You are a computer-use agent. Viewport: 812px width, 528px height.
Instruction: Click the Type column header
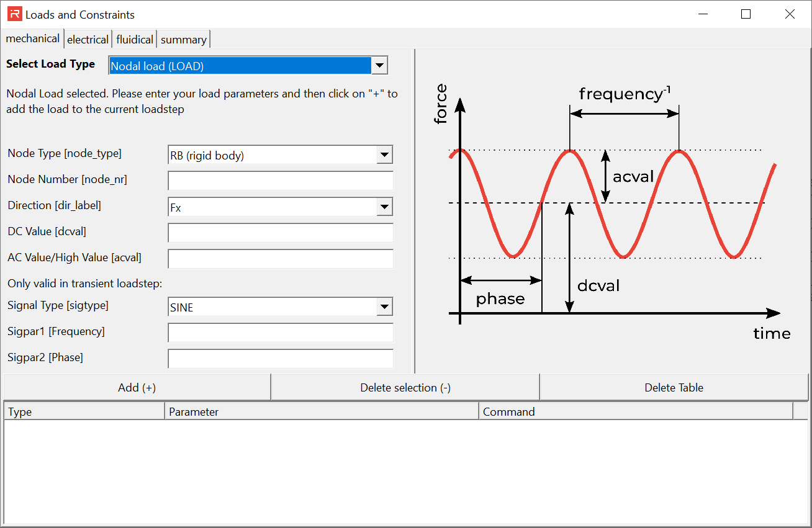click(x=84, y=412)
